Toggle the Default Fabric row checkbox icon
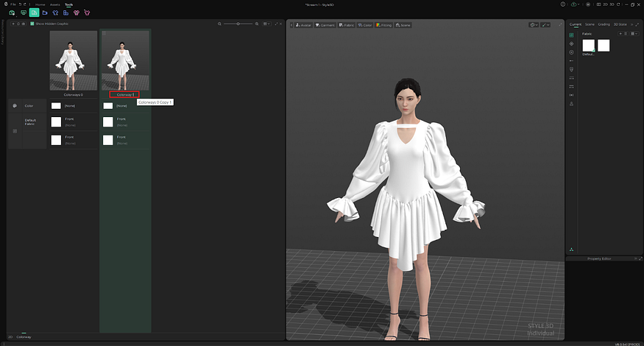Screen dimensions: 644x346 pos(15,131)
